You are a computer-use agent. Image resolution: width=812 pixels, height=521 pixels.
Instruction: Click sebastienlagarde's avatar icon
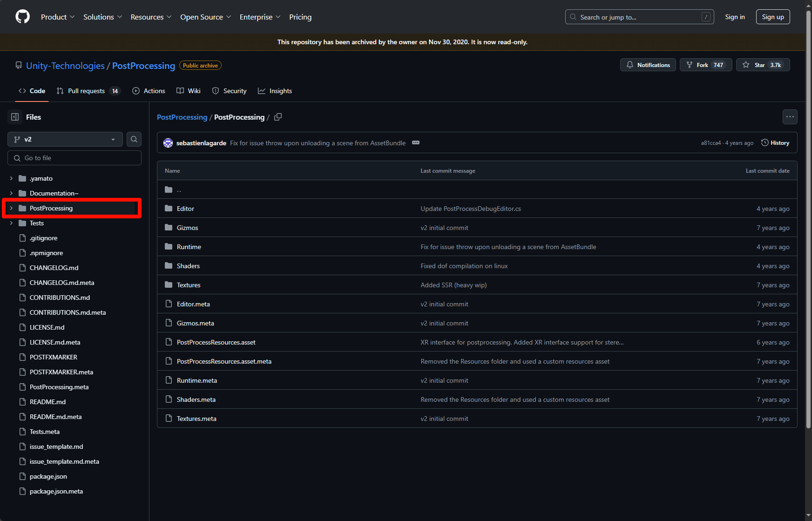pyautogui.click(x=168, y=143)
